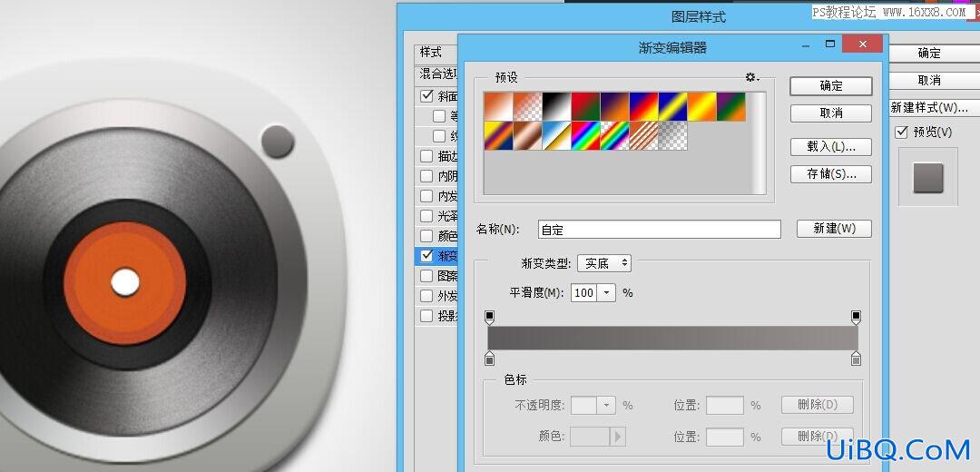Screen dimensions: 980x472
Task: Click the 平滑度 value field showing 100
Action: pos(583,292)
